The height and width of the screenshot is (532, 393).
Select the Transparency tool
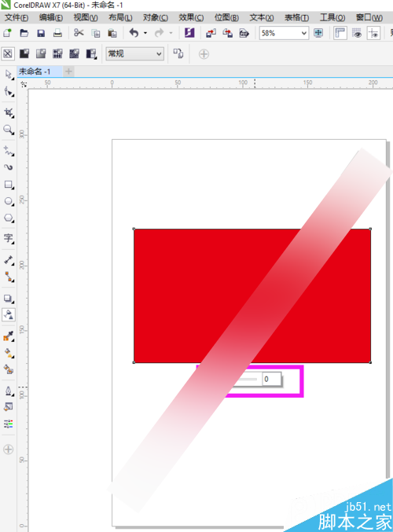click(x=9, y=315)
